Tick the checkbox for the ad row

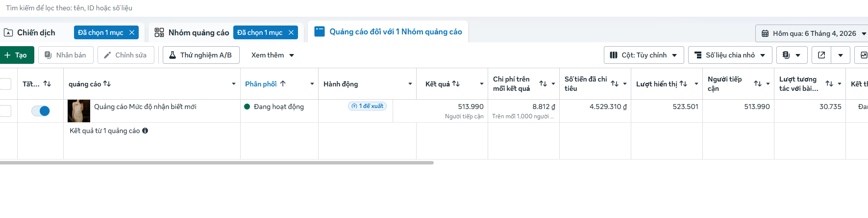click(5, 111)
